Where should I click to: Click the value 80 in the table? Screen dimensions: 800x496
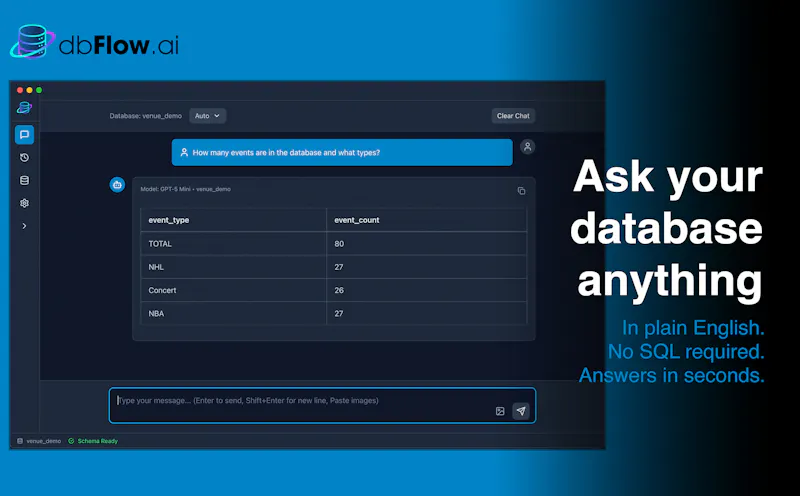pyautogui.click(x=339, y=244)
